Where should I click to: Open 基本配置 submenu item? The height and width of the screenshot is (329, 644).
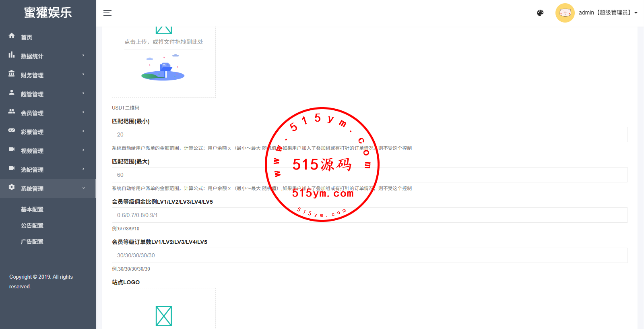point(32,209)
